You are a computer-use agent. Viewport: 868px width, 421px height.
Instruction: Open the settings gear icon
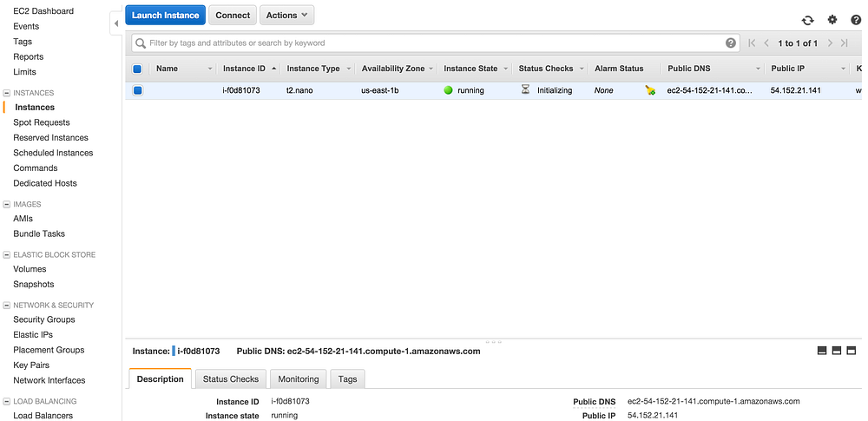click(x=832, y=20)
